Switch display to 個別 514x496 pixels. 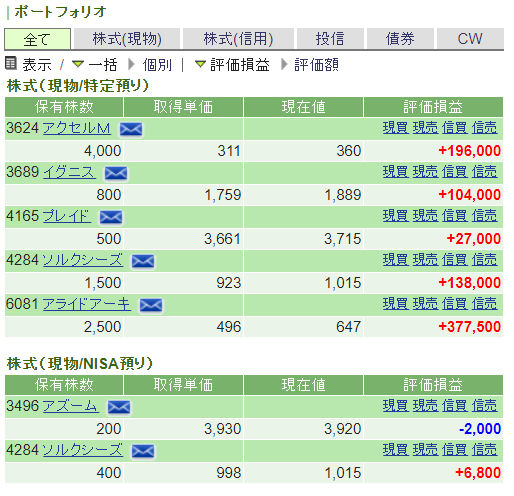click(157, 65)
